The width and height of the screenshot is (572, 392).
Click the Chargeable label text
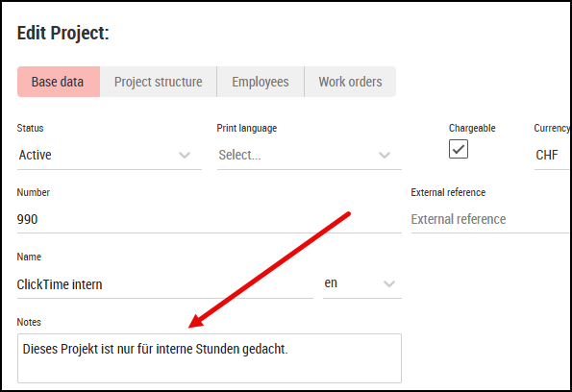coord(472,128)
